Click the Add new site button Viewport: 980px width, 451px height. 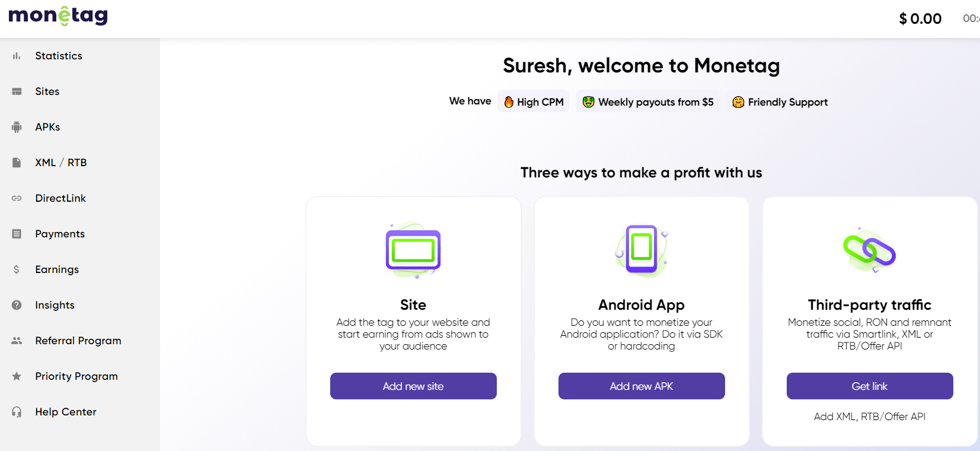pos(413,386)
